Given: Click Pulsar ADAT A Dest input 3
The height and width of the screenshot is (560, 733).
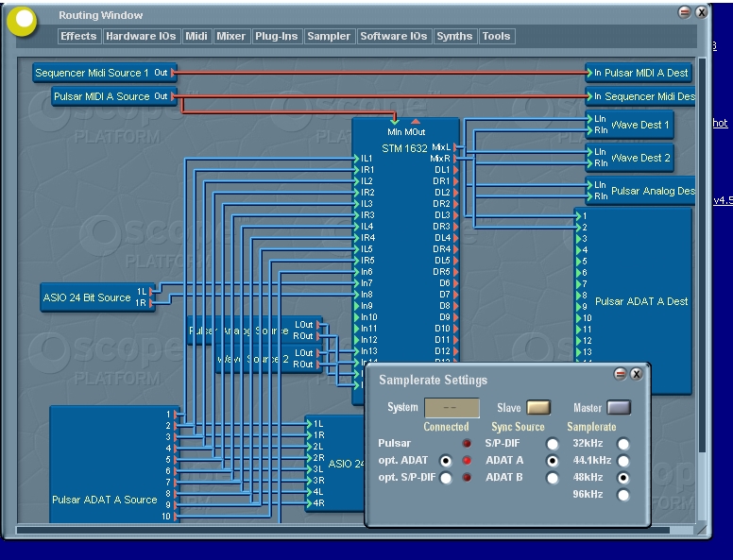Looking at the screenshot, I should (x=579, y=239).
